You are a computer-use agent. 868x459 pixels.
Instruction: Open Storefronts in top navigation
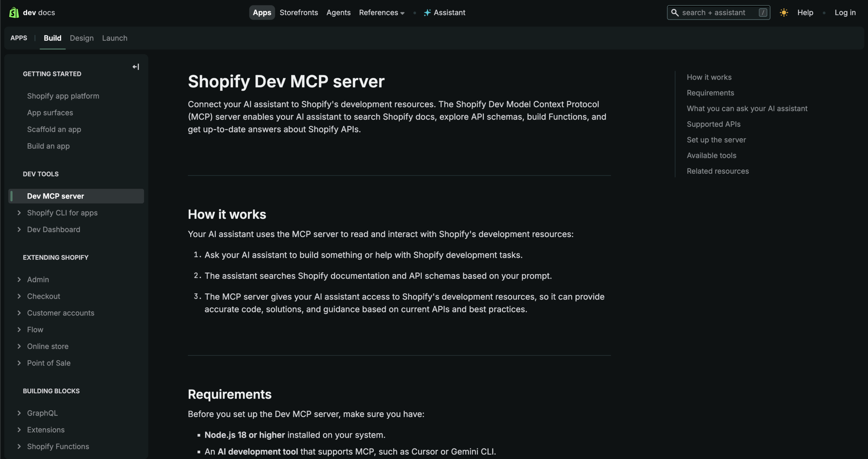(299, 13)
